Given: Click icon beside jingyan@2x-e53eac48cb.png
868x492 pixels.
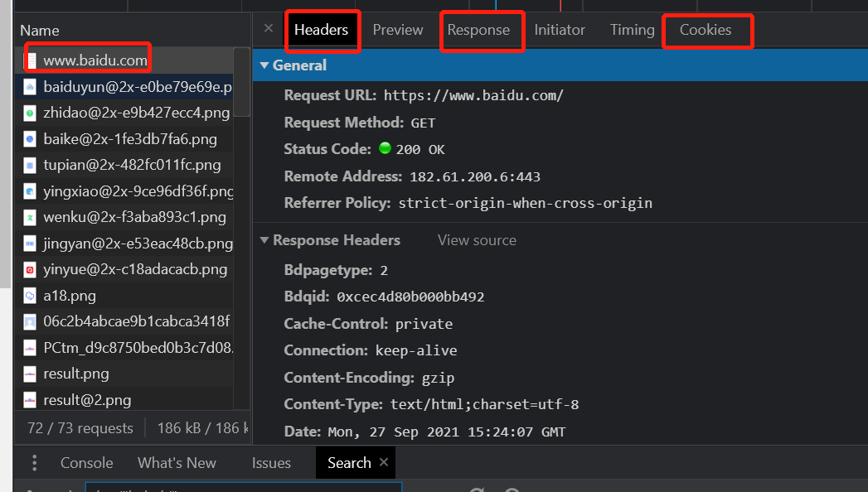Looking at the screenshot, I should (30, 244).
